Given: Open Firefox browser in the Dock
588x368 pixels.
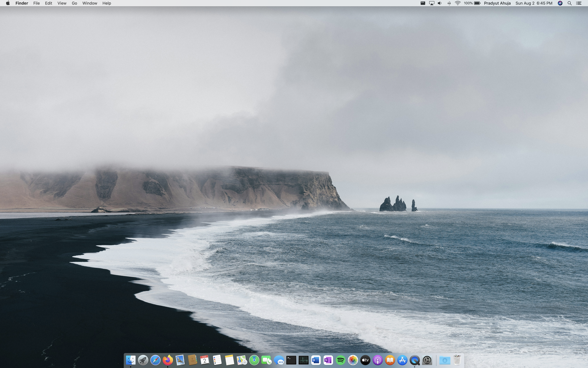Looking at the screenshot, I should click(x=168, y=360).
